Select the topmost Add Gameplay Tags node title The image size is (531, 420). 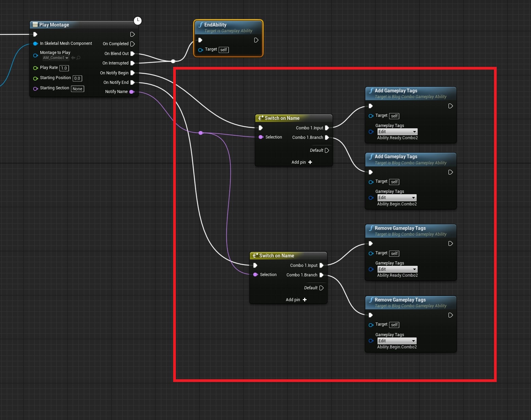tap(396, 91)
